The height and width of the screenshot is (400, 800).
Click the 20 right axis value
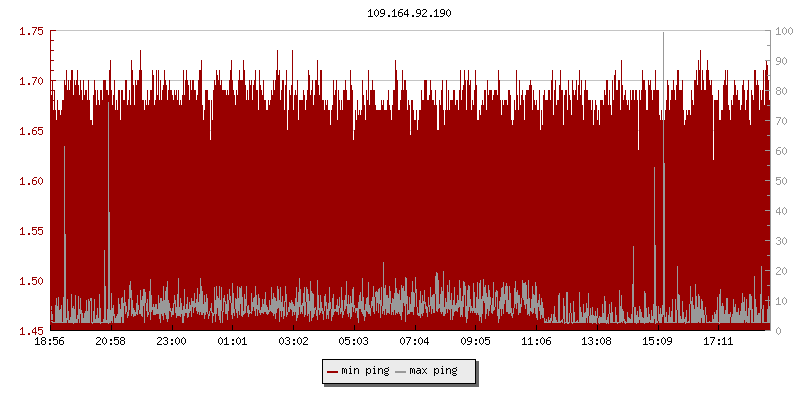[x=782, y=271]
